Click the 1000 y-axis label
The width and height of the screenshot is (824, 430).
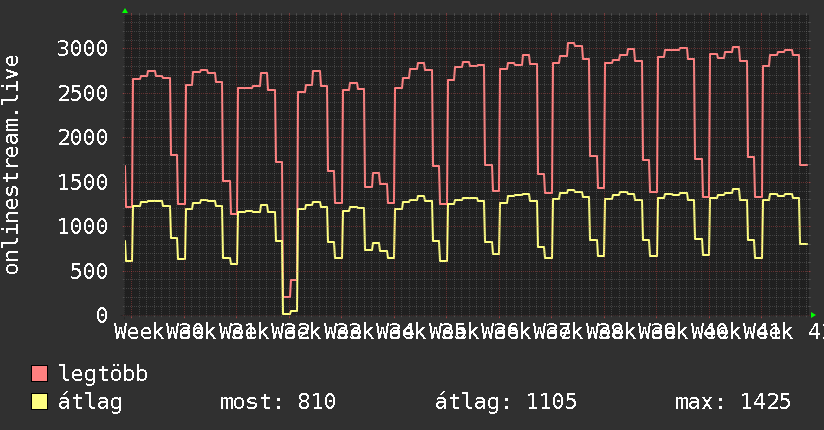click(83, 227)
